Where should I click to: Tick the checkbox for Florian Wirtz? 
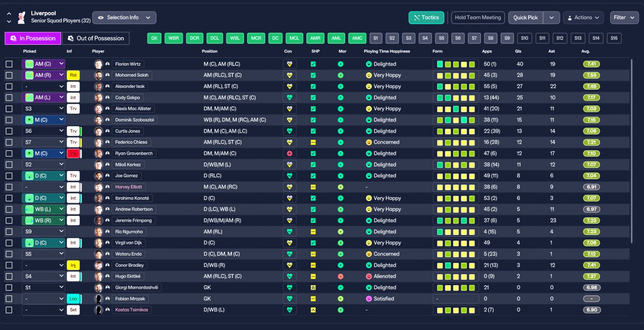click(x=9, y=64)
